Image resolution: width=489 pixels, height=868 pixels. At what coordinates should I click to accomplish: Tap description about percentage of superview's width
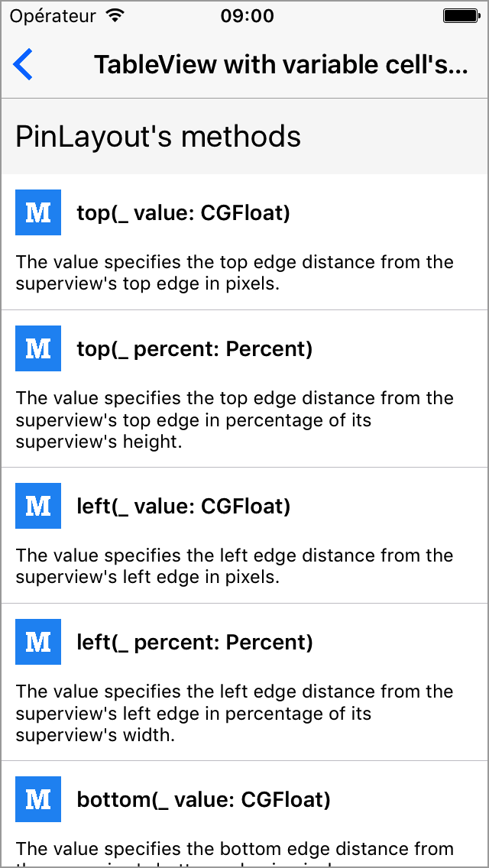pyautogui.click(x=235, y=714)
